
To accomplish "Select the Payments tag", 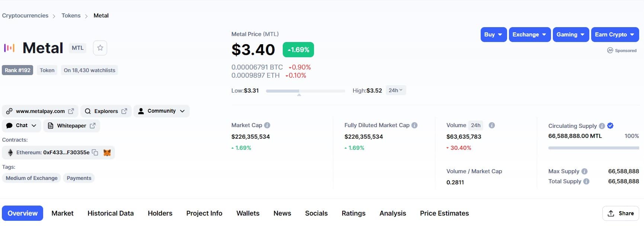I will pos(79,178).
